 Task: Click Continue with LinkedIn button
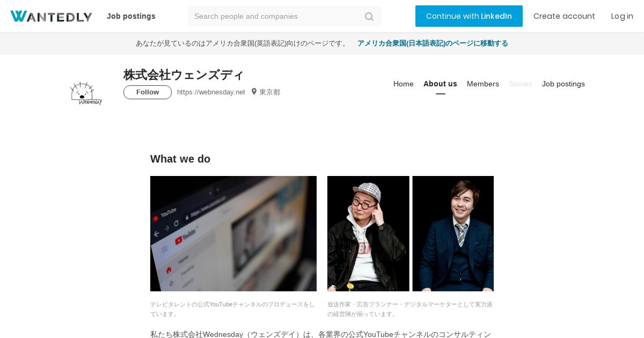pos(469,16)
